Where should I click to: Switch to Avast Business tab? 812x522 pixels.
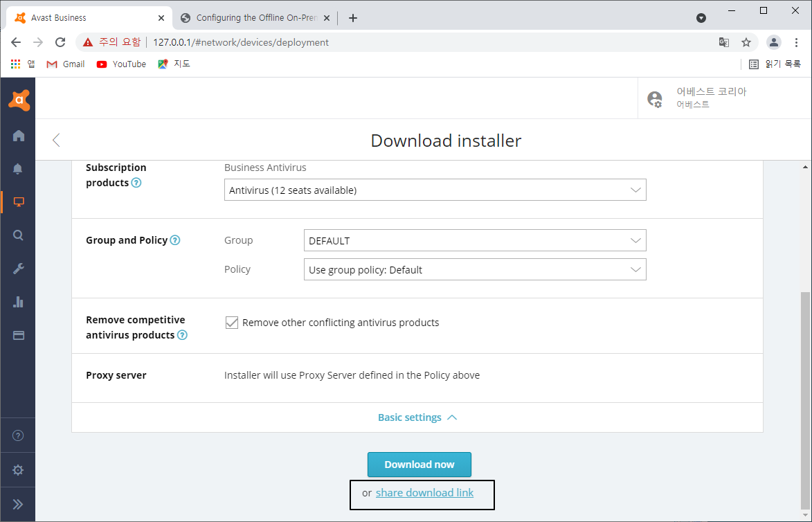click(x=88, y=17)
